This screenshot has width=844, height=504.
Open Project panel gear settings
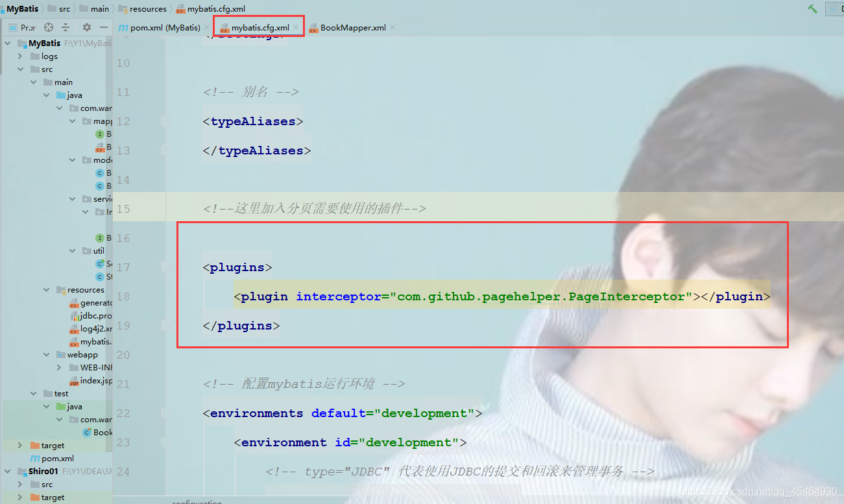[x=87, y=27]
